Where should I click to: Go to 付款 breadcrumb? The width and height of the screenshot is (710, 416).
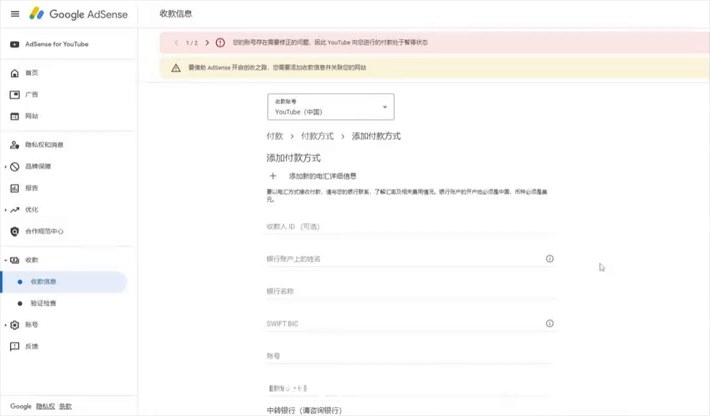[274, 136]
